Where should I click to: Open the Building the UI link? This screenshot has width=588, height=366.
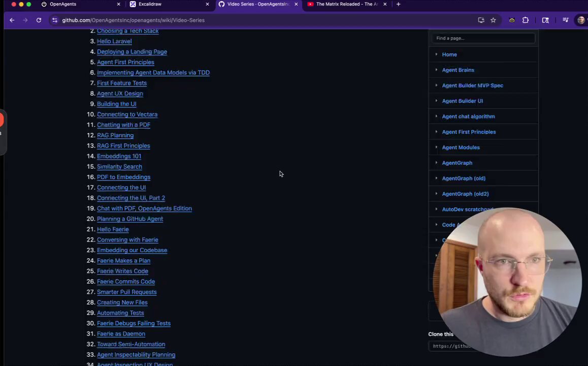click(x=117, y=104)
